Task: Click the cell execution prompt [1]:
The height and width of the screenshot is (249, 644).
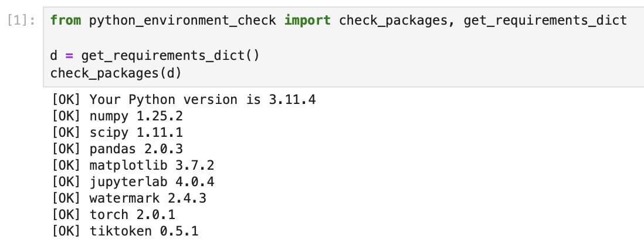Action: coord(23,21)
